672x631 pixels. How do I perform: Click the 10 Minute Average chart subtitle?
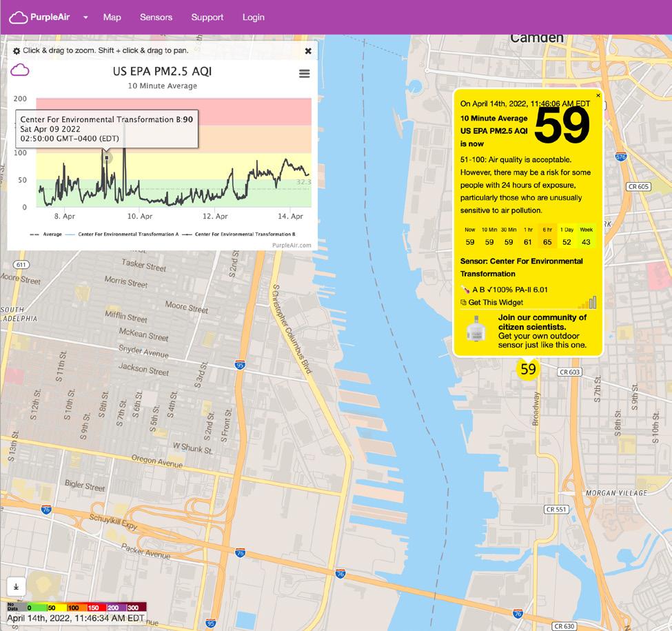(163, 86)
